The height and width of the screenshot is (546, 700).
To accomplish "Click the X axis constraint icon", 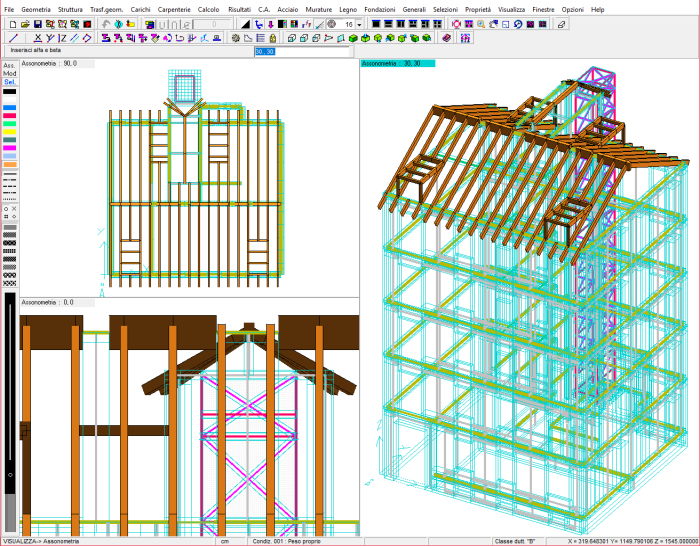I will tap(38, 38).
